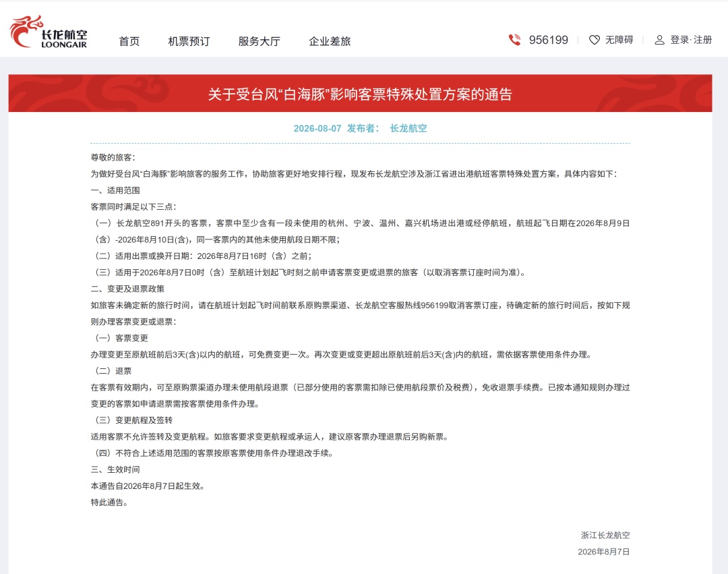The height and width of the screenshot is (574, 728).
Task: Click the closing line 特此通告
Action: 109,503
